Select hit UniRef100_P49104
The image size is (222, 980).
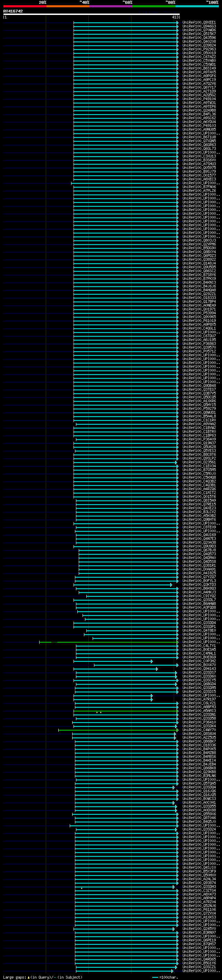[x=199, y=99]
